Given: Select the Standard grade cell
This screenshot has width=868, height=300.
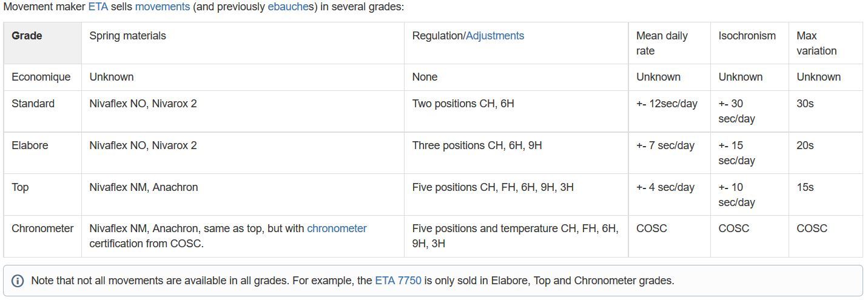Looking at the screenshot, I should click(42, 111).
